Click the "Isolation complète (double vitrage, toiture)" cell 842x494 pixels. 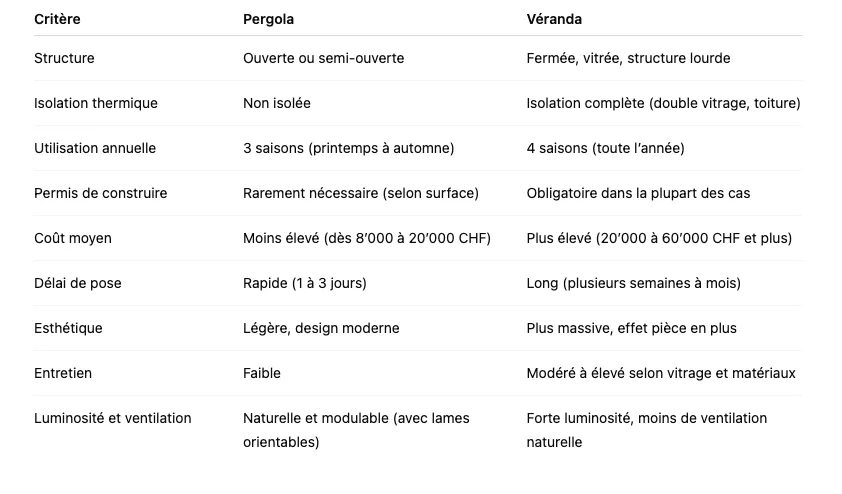click(663, 103)
